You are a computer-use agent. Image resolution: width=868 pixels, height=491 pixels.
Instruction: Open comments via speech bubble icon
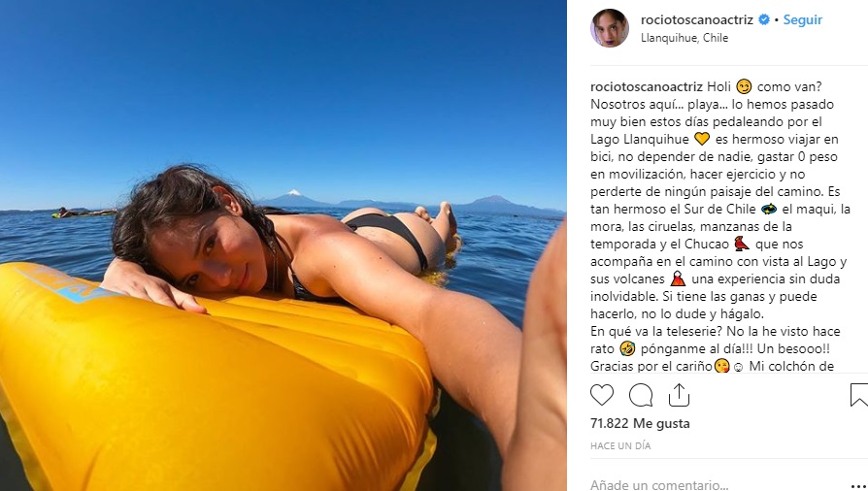click(641, 395)
